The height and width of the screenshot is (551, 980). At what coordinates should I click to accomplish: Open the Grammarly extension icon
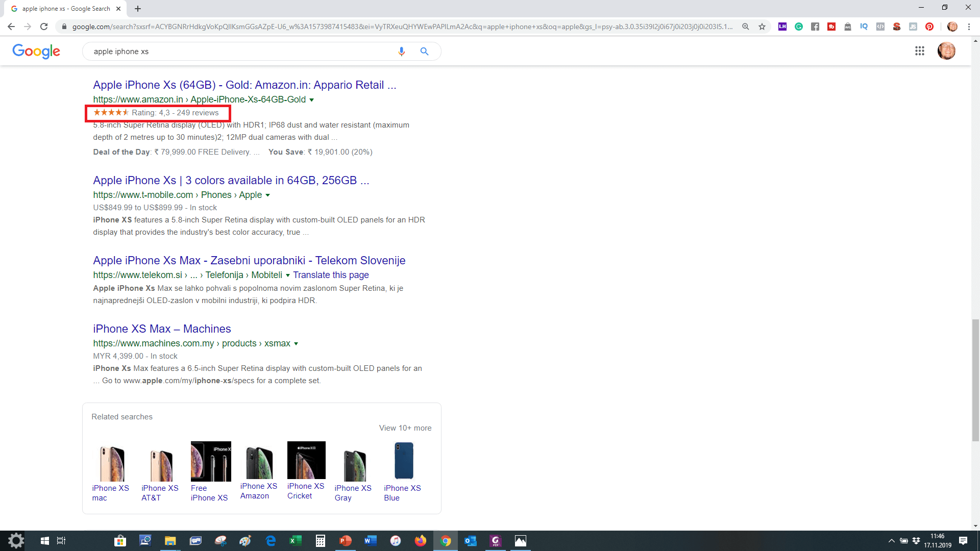coord(799,27)
